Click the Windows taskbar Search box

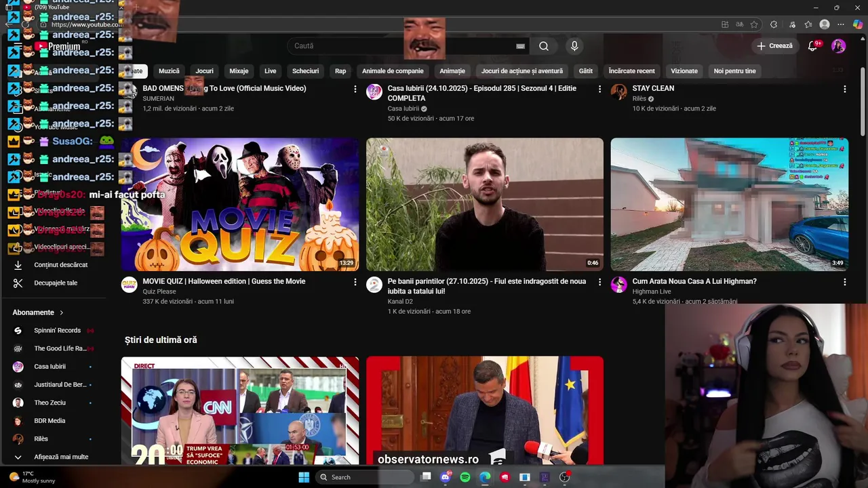366,477
